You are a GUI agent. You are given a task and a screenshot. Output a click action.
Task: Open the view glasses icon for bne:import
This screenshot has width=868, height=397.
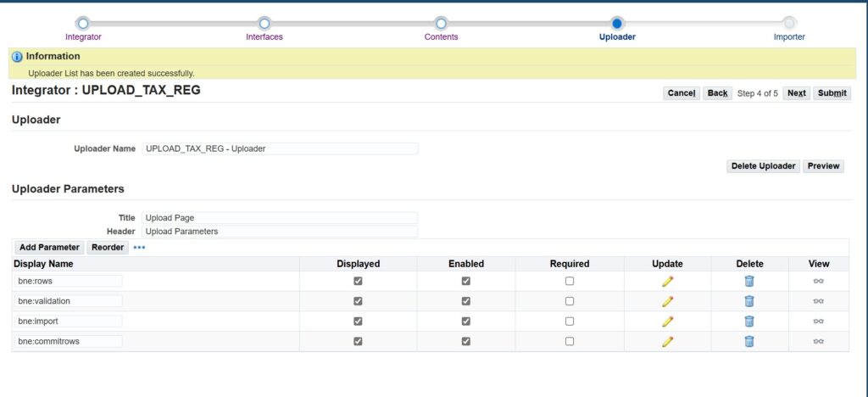pos(818,321)
